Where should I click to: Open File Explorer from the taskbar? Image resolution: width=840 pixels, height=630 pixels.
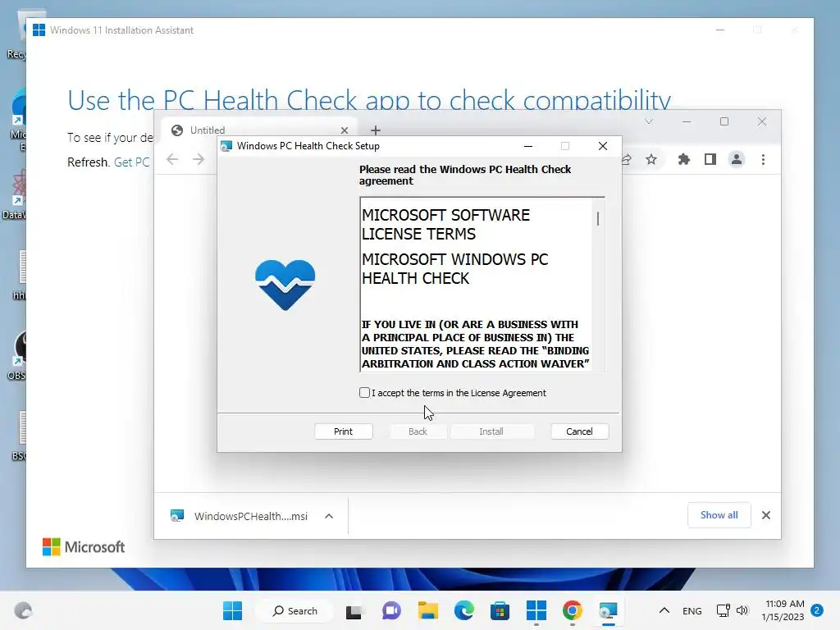[x=427, y=610]
